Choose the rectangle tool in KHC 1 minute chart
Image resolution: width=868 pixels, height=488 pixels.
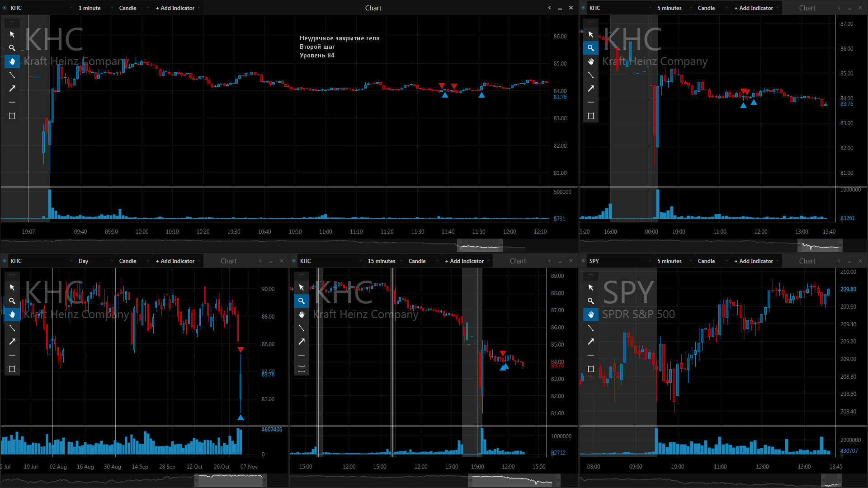click(x=12, y=116)
